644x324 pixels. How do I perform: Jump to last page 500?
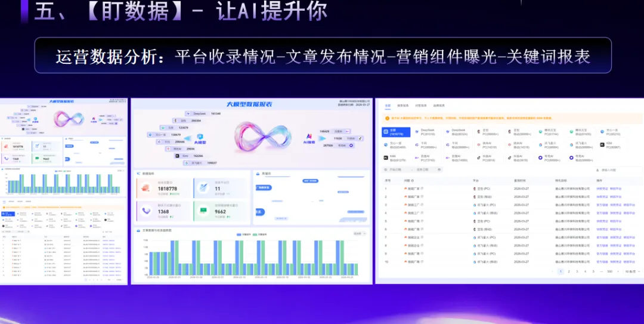[x=609, y=271]
